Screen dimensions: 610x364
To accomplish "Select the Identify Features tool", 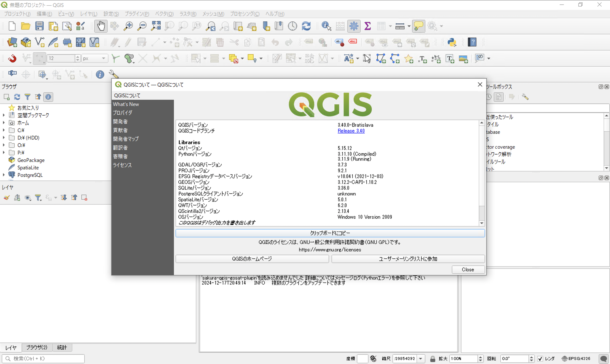I will click(x=326, y=26).
